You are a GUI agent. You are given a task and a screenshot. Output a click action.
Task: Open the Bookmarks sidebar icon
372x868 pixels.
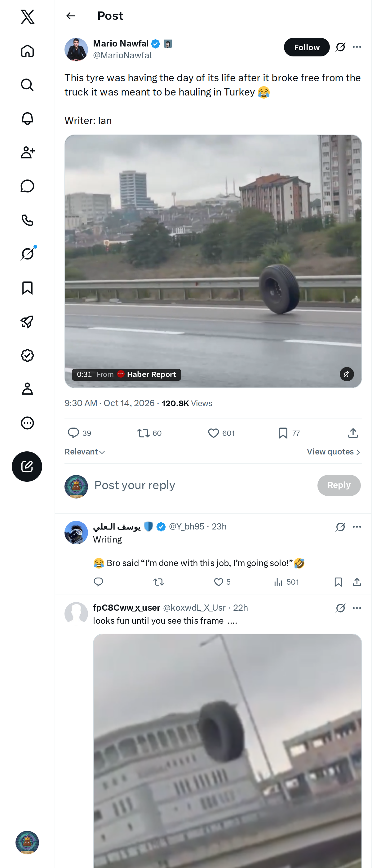[x=27, y=288]
